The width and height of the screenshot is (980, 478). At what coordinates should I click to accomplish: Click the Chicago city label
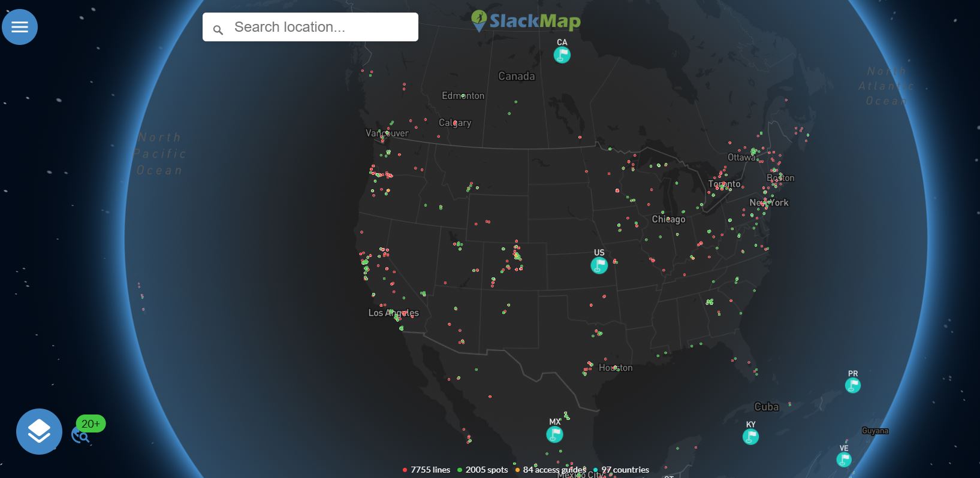(x=668, y=219)
